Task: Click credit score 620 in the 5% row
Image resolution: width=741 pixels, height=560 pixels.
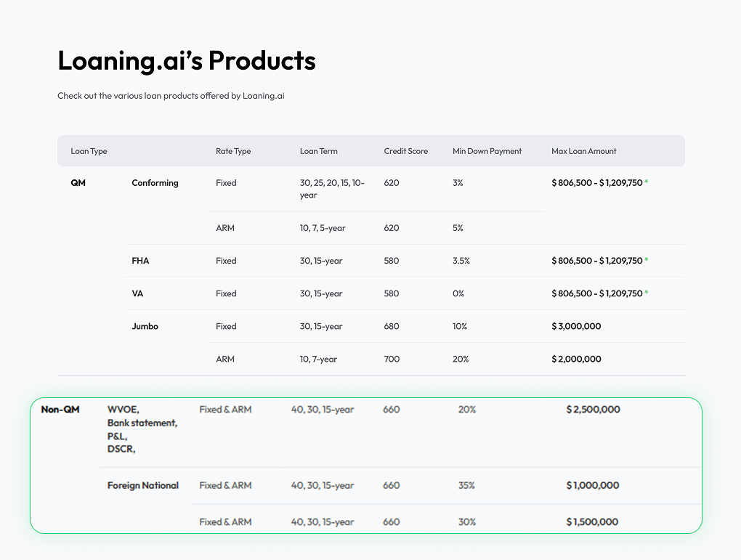Action: pos(392,228)
